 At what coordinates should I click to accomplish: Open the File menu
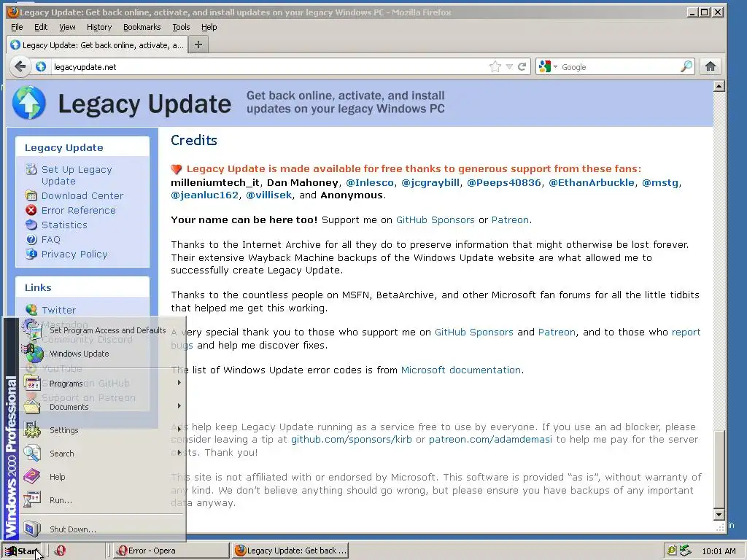point(17,27)
